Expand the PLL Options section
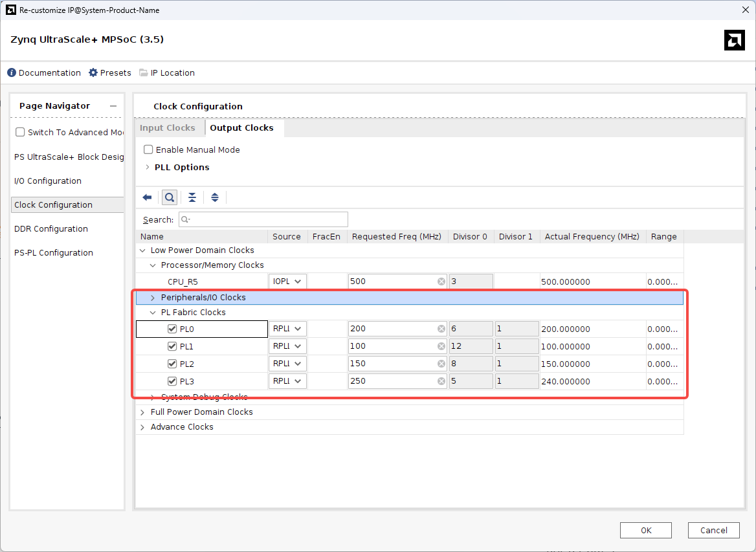Image resolution: width=756 pixels, height=552 pixels. [148, 167]
